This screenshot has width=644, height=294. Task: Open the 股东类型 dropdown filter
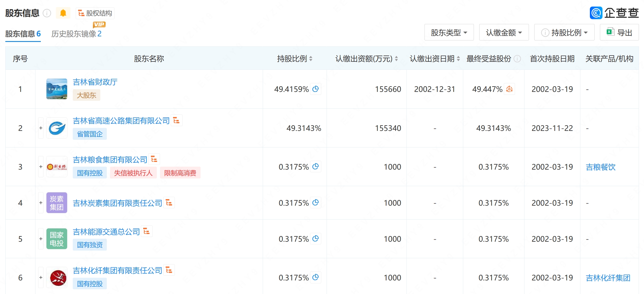point(449,33)
